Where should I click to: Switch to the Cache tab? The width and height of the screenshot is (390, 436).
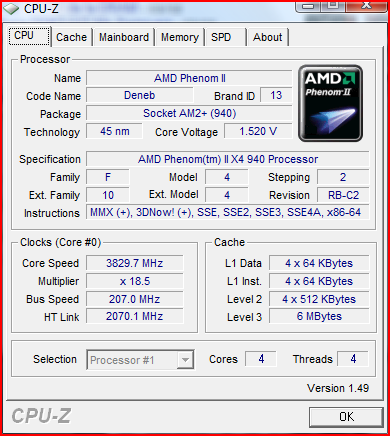point(71,37)
